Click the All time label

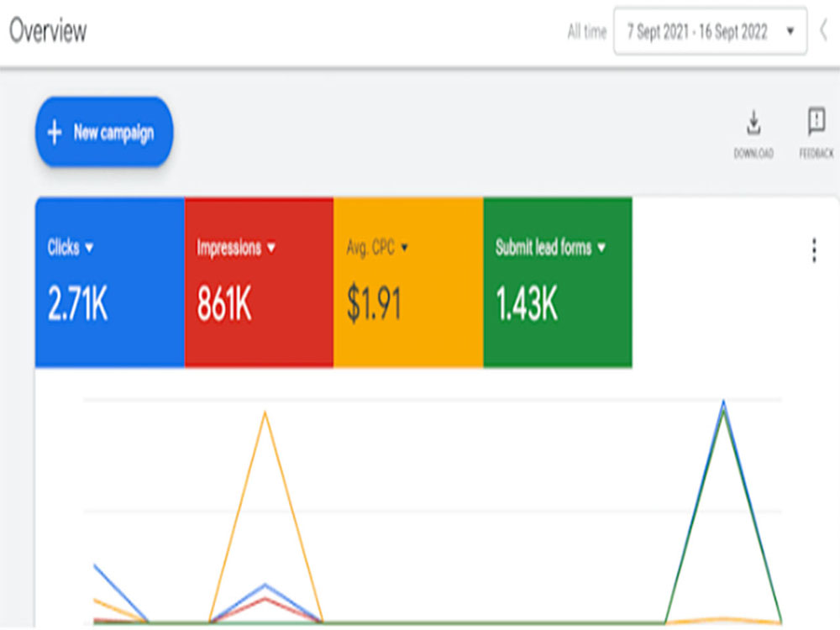(587, 32)
